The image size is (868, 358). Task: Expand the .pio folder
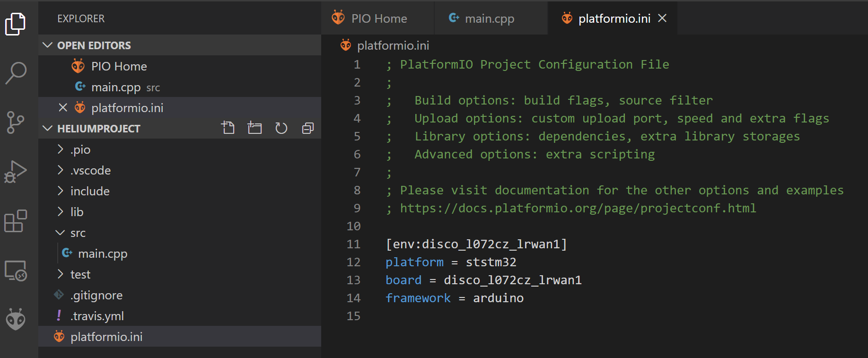(80, 149)
